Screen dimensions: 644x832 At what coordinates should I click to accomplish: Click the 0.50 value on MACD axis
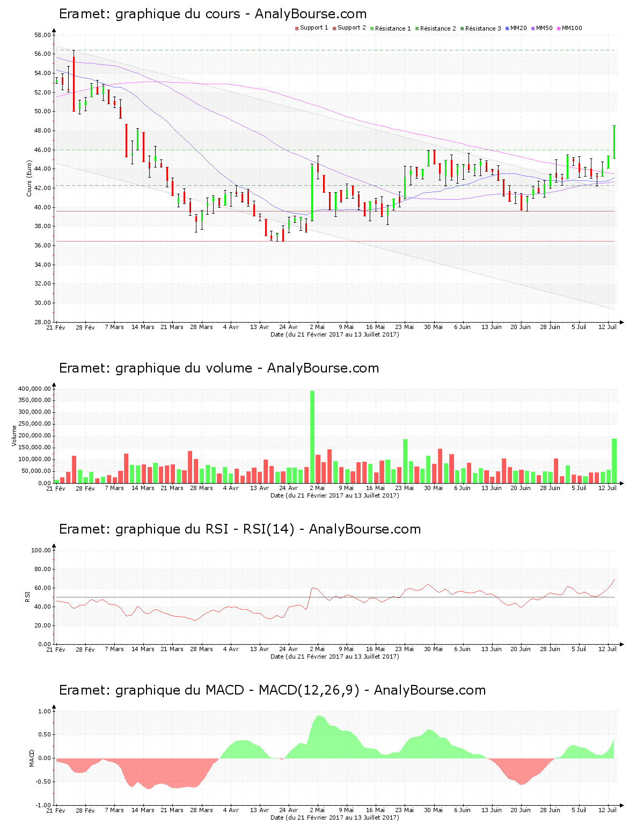tap(45, 734)
